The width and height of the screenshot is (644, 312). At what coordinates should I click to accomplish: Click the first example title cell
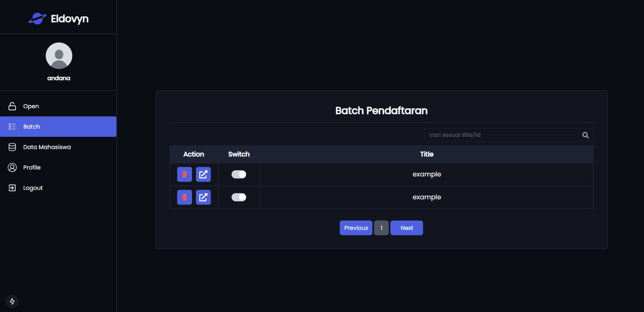427,174
